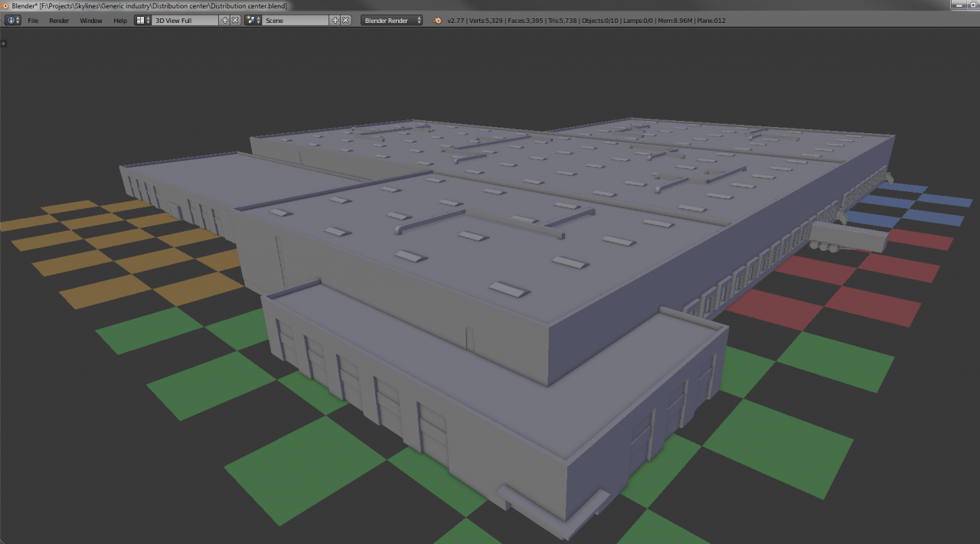
Task: Click the 3D View Full layout name field
Action: coord(186,21)
